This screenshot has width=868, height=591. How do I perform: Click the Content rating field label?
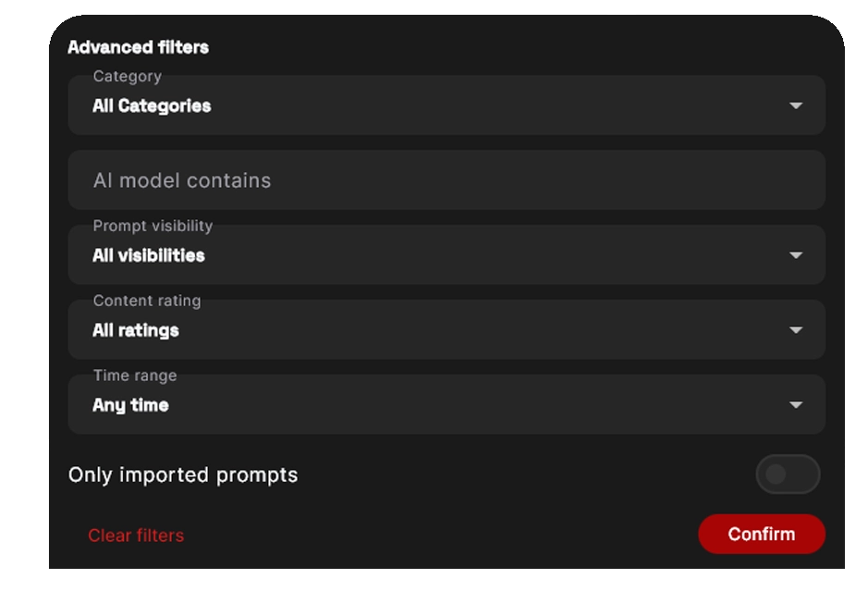[147, 301]
